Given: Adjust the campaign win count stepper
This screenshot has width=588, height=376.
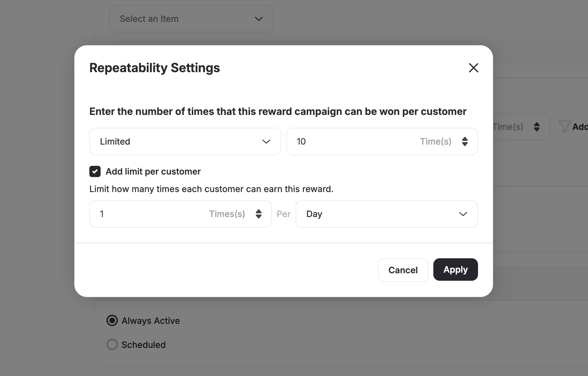Looking at the screenshot, I should tap(465, 141).
